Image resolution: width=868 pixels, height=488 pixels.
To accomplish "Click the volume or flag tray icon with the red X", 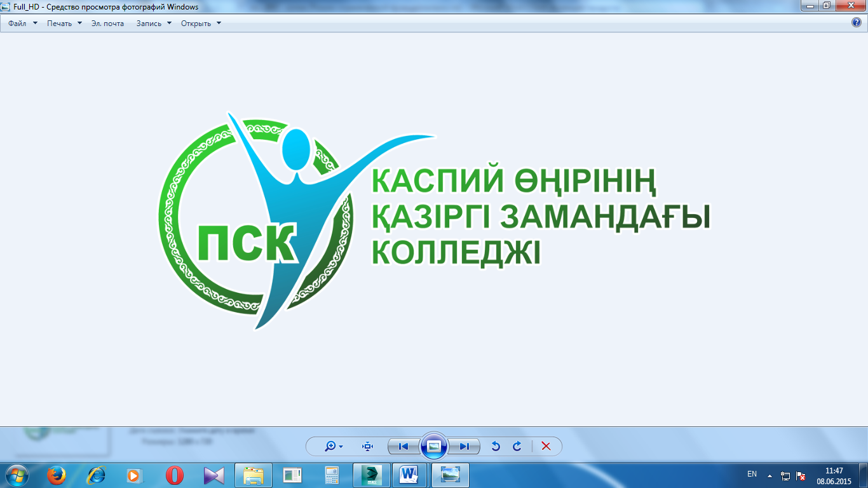I will tap(801, 475).
